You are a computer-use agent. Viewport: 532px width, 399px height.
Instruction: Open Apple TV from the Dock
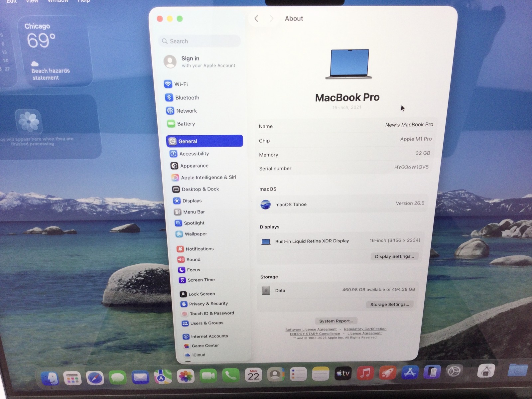[x=343, y=373]
